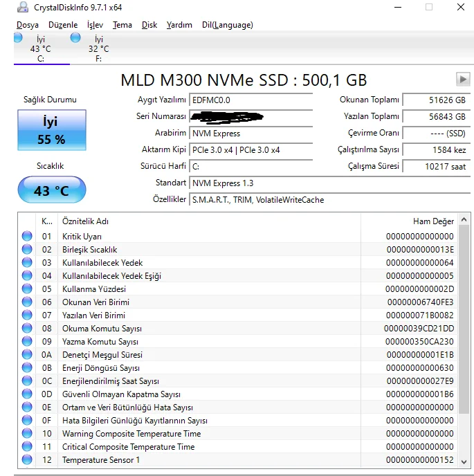
Task: Select the Kritik Uyarı attribute name
Action: pyautogui.click(x=82, y=237)
